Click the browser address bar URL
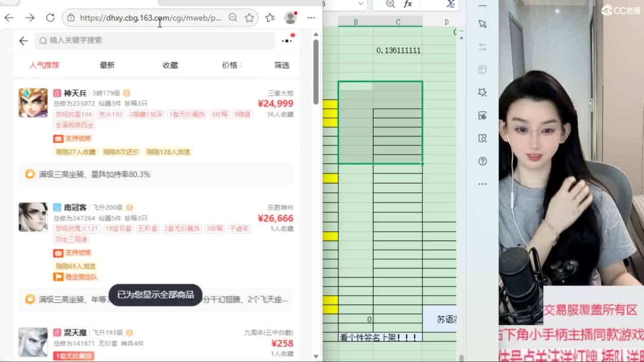This screenshot has width=644, height=362. (150, 18)
